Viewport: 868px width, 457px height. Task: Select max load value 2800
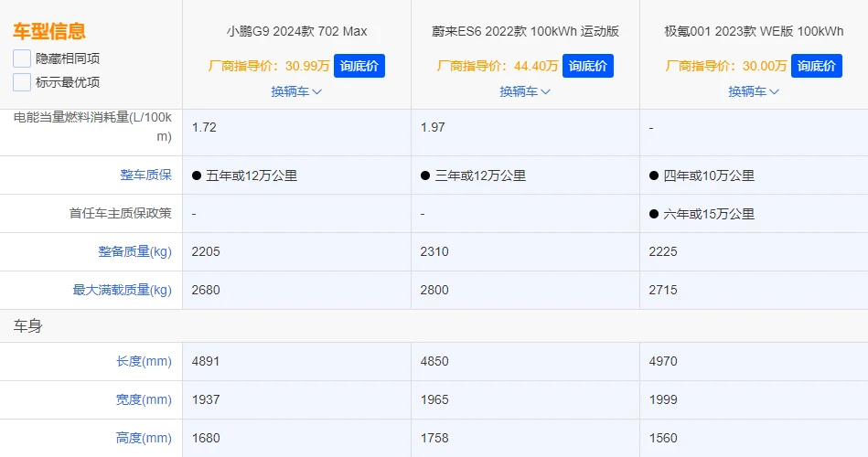434,290
